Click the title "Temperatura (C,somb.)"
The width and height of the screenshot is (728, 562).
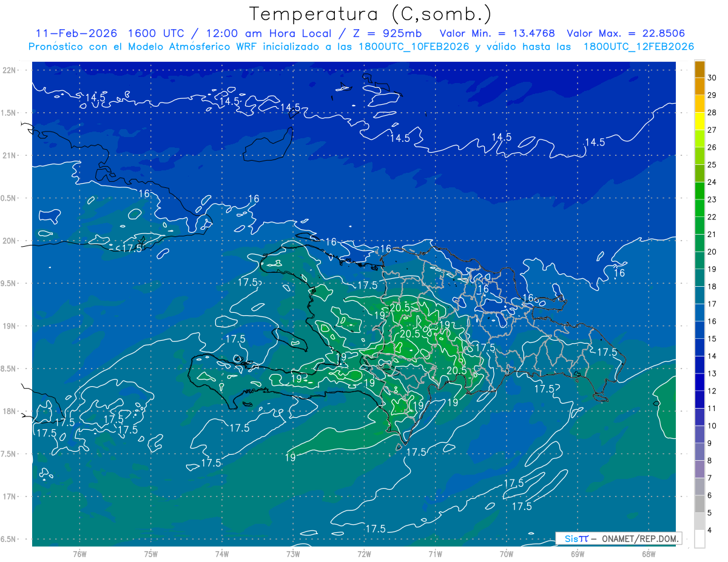[371, 14]
